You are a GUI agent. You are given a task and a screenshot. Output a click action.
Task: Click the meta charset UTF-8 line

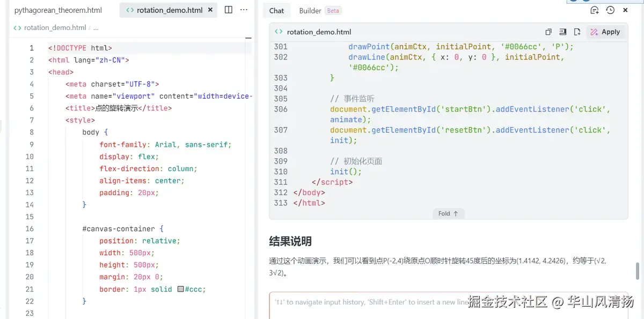(112, 84)
